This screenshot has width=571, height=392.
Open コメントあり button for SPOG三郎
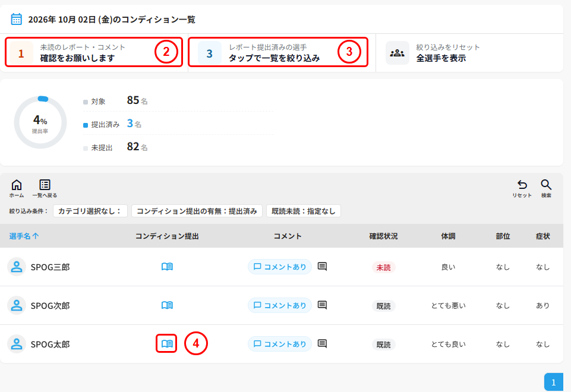point(280,267)
